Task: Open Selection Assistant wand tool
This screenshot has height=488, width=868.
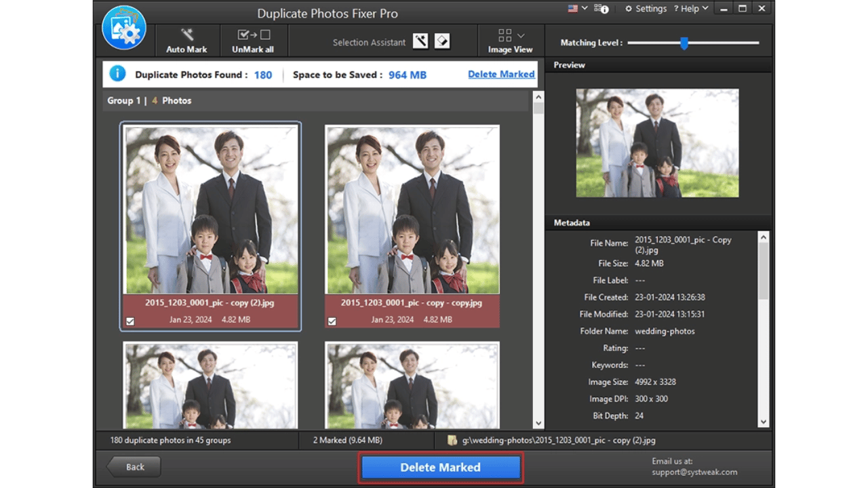Action: pyautogui.click(x=421, y=41)
